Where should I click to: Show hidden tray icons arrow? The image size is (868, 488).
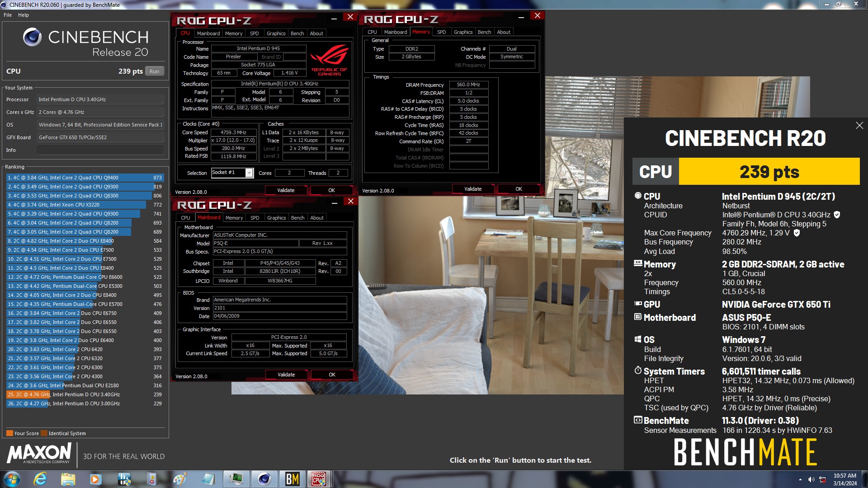(x=800, y=479)
